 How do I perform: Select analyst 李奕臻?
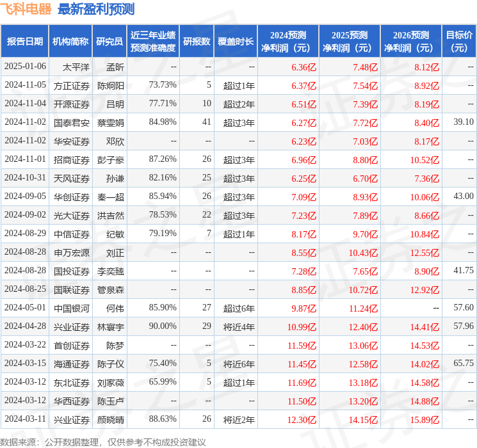coord(111,271)
